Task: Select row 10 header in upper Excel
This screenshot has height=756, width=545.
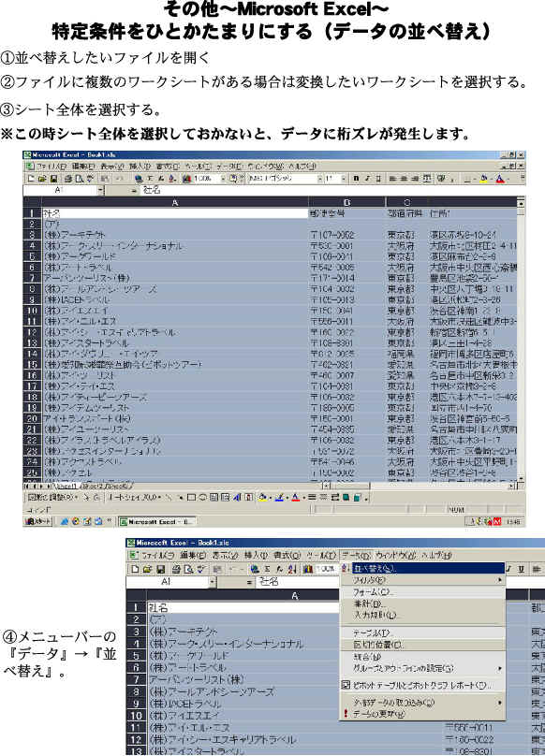Action: [32, 311]
